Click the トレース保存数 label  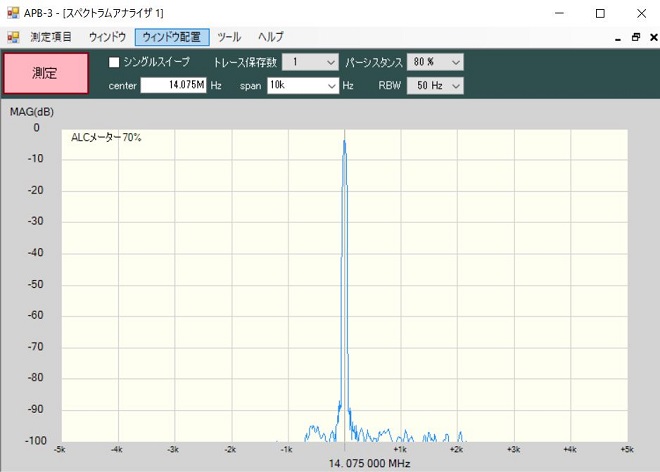(245, 63)
